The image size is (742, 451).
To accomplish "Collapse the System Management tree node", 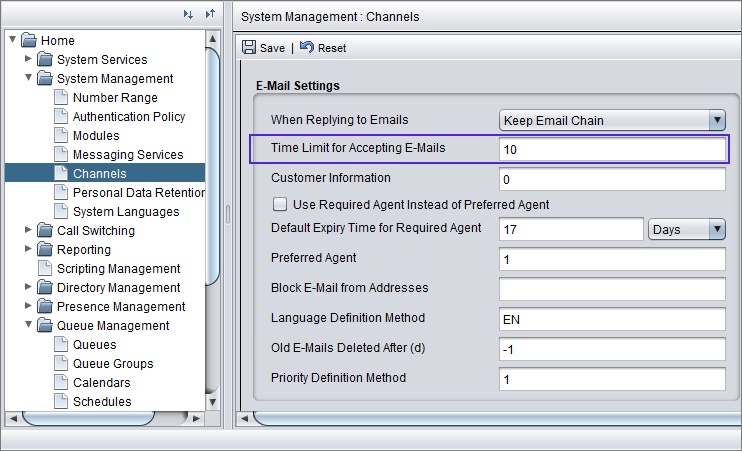I will (29, 79).
